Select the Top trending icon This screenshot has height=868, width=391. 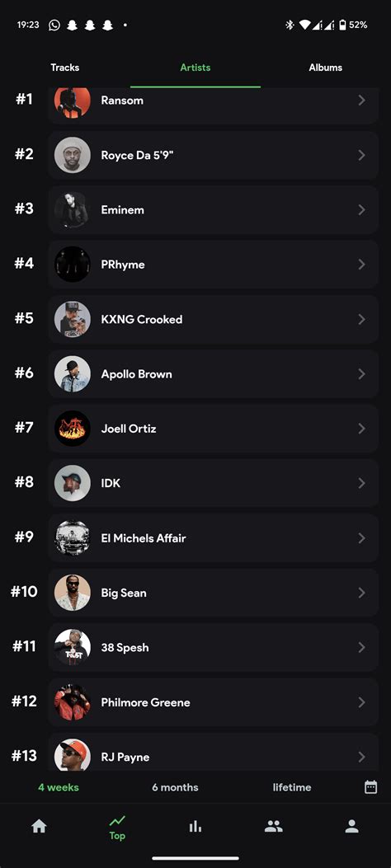click(x=117, y=828)
